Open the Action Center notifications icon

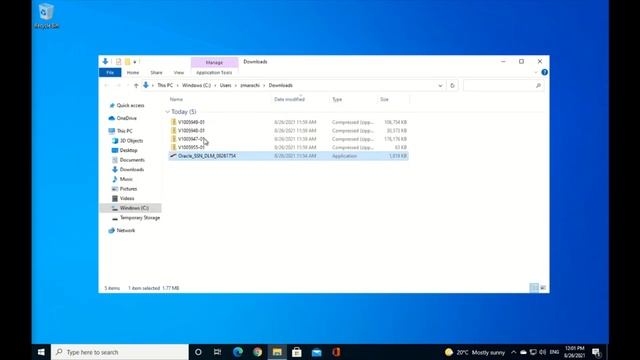pos(596,352)
